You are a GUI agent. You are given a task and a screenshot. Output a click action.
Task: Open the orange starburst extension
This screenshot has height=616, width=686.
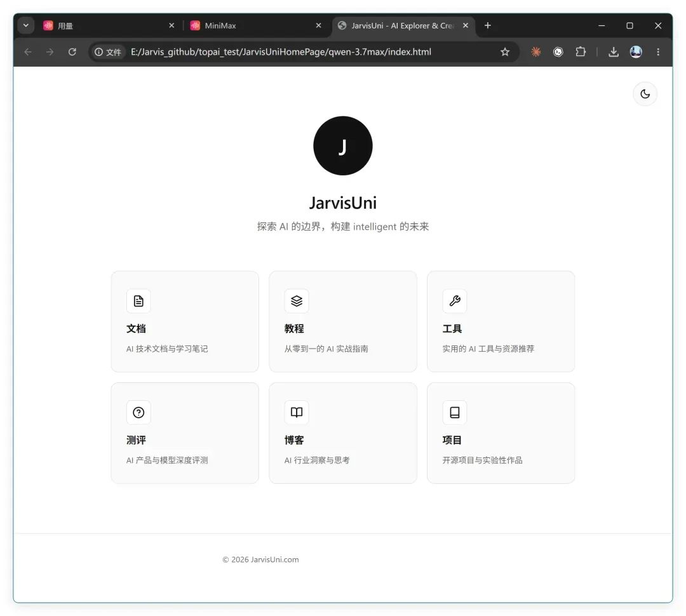536,51
